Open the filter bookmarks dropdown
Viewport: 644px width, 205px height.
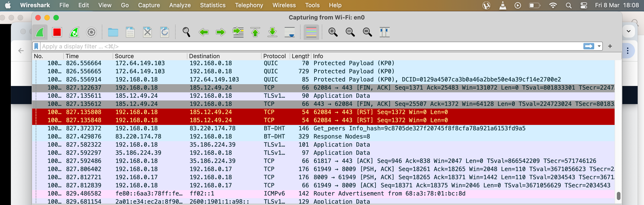[36, 46]
